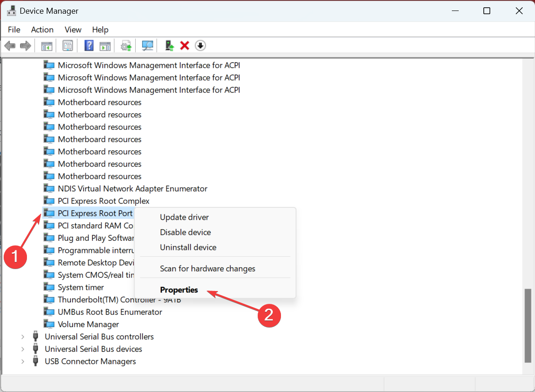535x392 pixels.
Task: Open the Action menu
Action: click(42, 30)
